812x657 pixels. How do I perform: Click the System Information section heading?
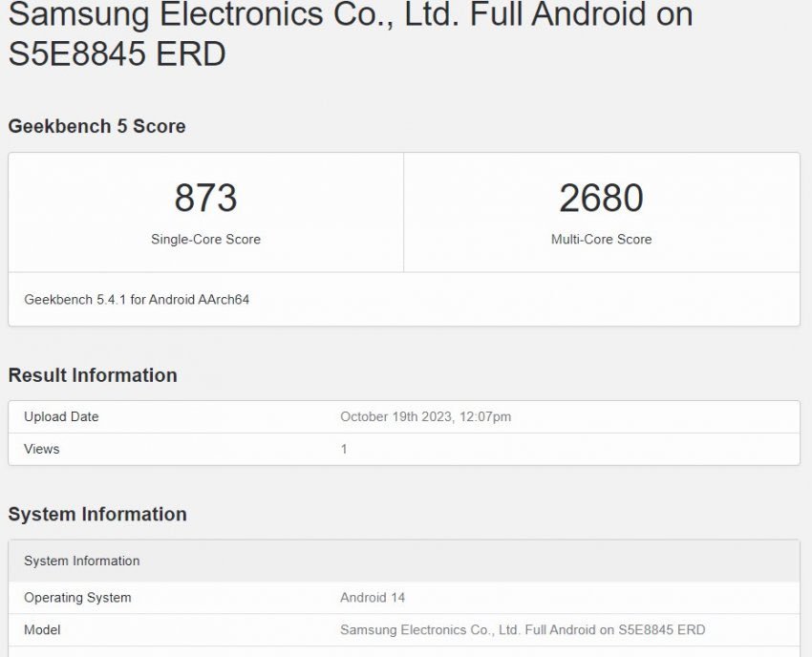pos(97,514)
